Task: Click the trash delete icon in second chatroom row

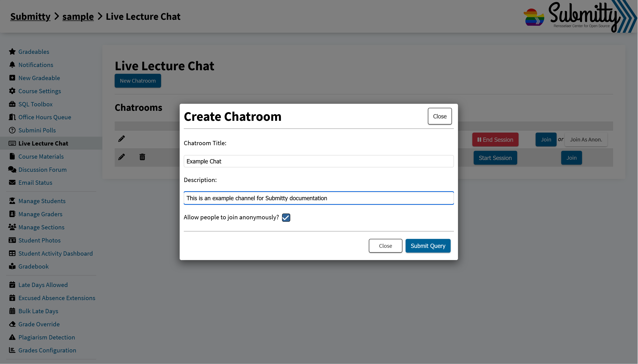Action: (x=142, y=157)
